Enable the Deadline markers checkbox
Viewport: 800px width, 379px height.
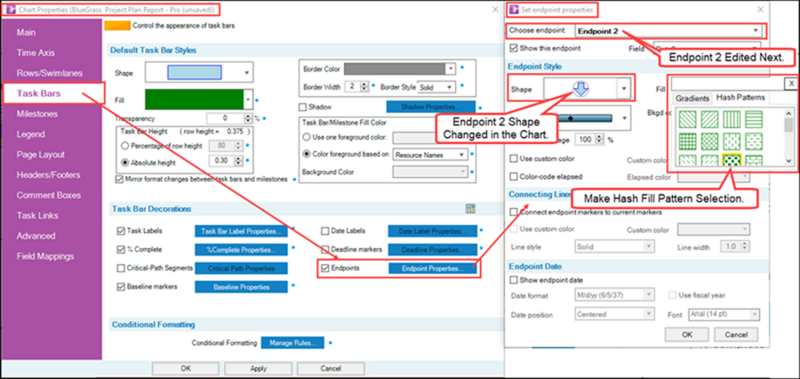(325, 249)
